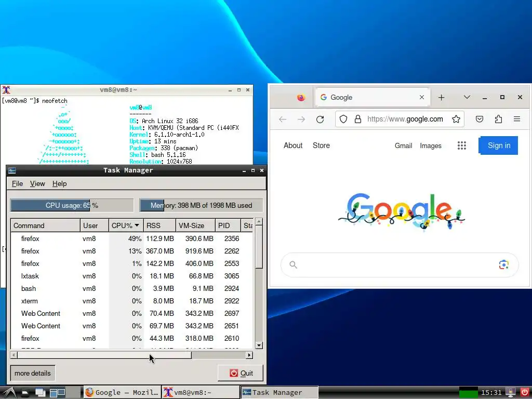
Task: Select Web Content process PID 2697
Action: [132, 313]
